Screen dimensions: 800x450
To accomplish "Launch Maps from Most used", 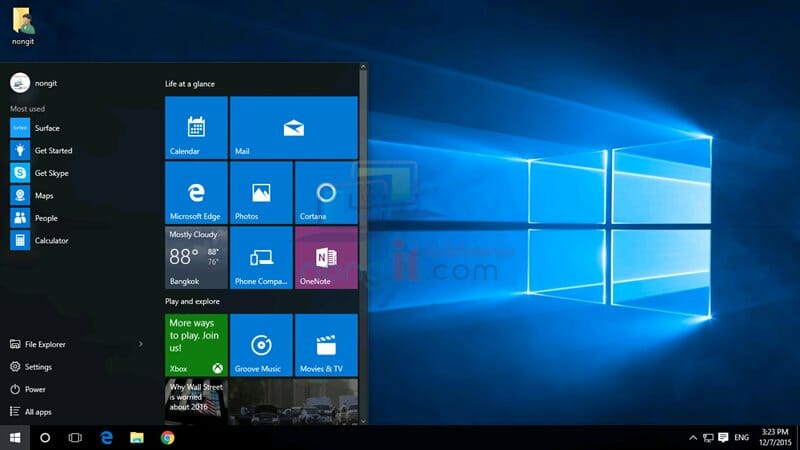I will click(77, 195).
